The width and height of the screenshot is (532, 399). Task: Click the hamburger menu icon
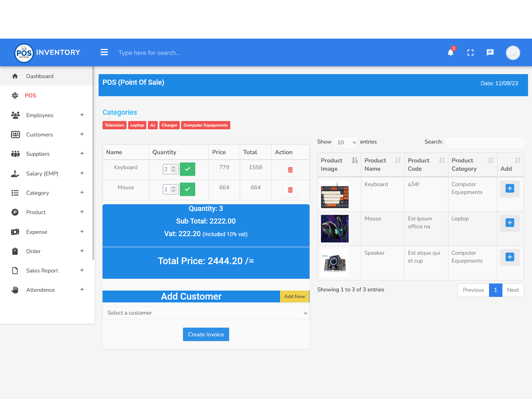[104, 52]
